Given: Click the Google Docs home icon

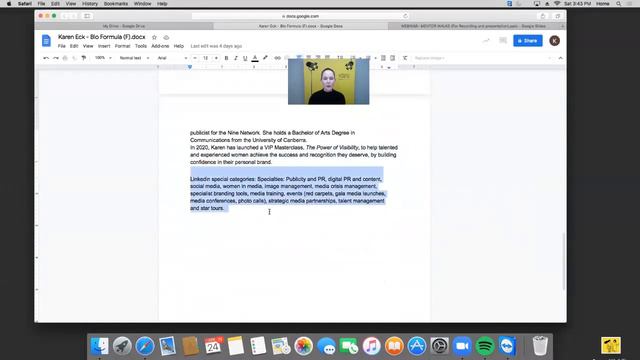Looking at the screenshot, I should [46, 41].
